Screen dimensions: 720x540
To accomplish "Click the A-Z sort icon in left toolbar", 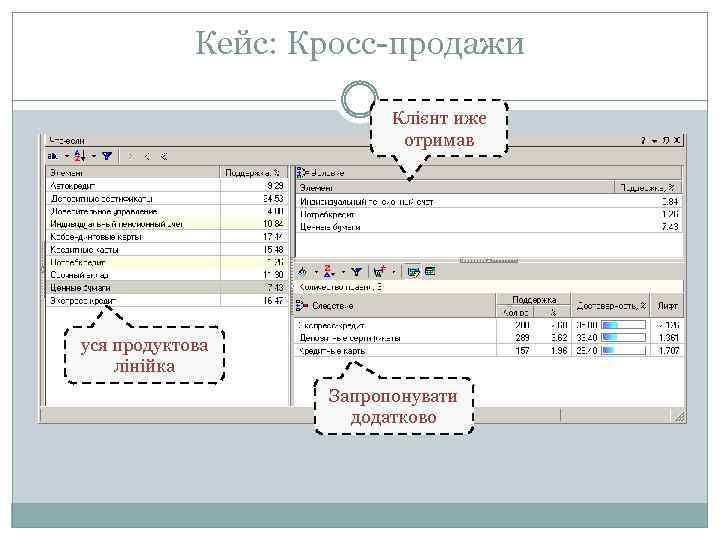I will click(79, 156).
